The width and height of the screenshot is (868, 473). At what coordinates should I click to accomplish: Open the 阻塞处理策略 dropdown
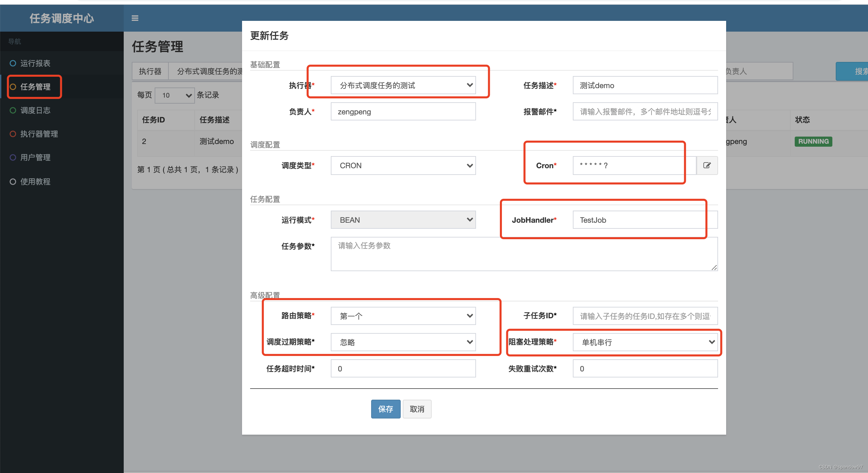645,342
